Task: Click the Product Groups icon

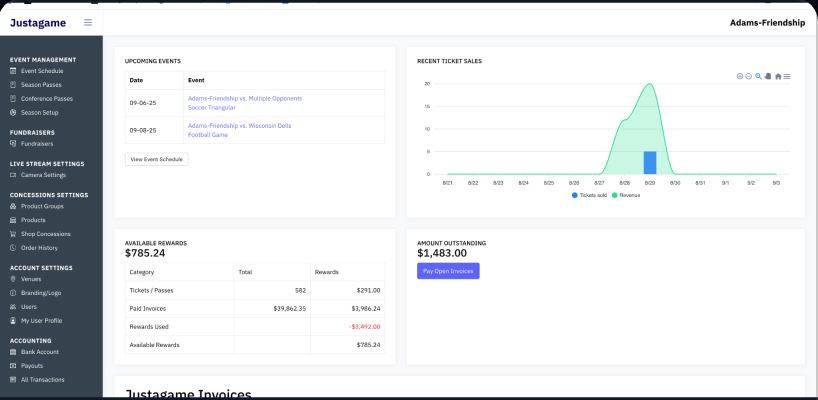Action: pos(13,207)
